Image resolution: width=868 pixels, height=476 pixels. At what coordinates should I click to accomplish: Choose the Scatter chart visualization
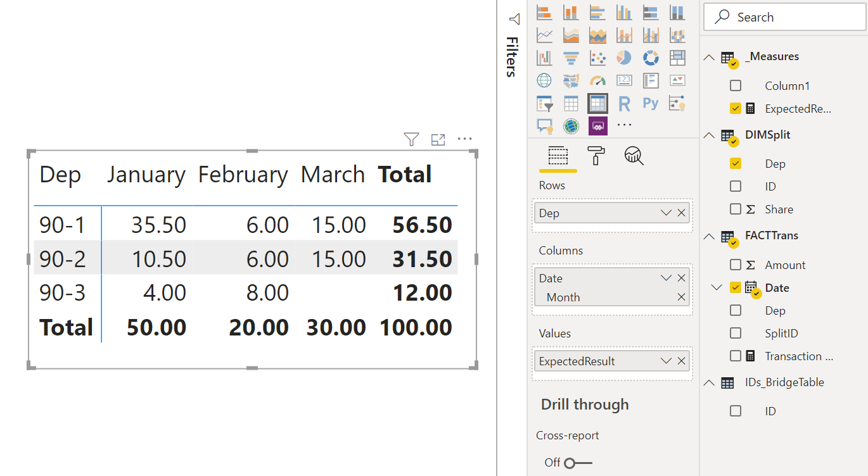(x=597, y=58)
